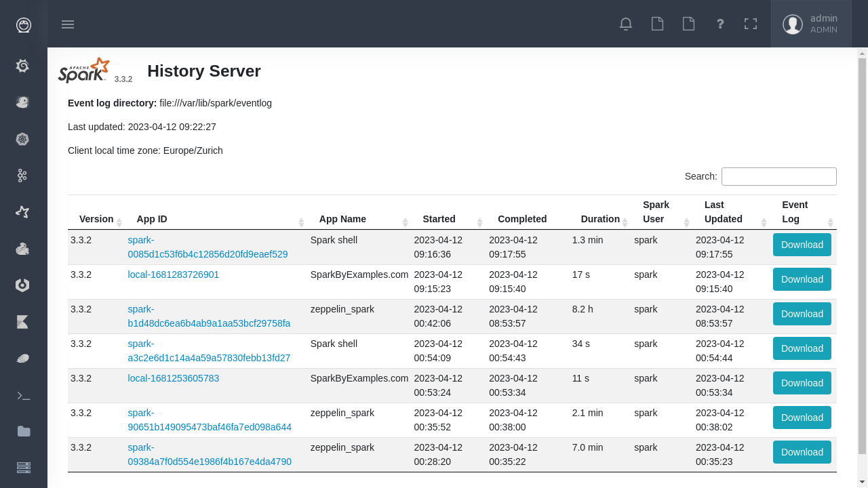This screenshot has height=488, width=868.
Task: Download event log for 1.3 min Spark shell
Action: click(802, 245)
